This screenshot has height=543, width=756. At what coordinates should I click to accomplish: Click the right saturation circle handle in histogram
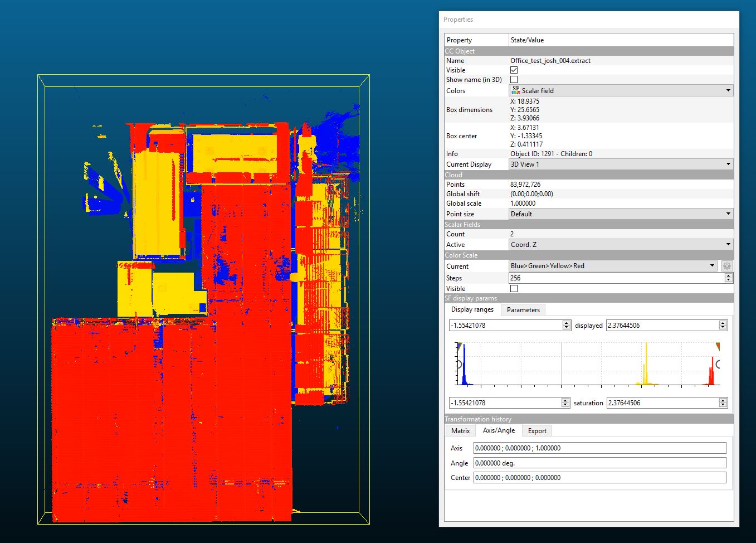[x=718, y=365]
